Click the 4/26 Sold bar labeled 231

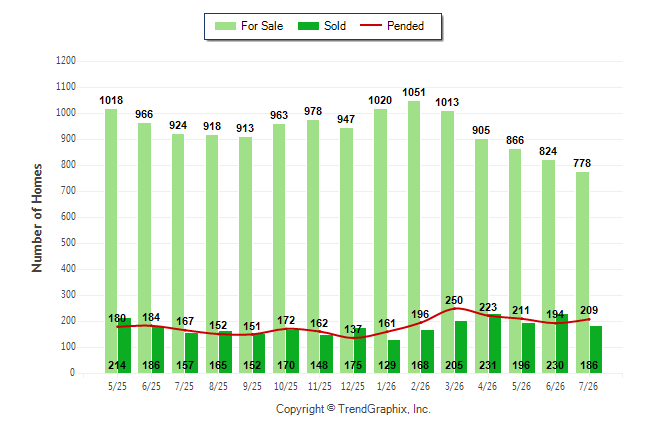click(x=495, y=343)
